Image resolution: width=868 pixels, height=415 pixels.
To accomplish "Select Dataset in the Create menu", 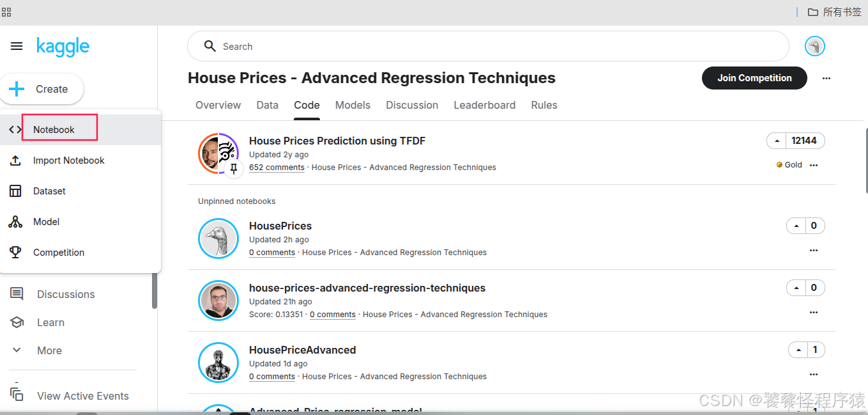I will click(x=80, y=191).
